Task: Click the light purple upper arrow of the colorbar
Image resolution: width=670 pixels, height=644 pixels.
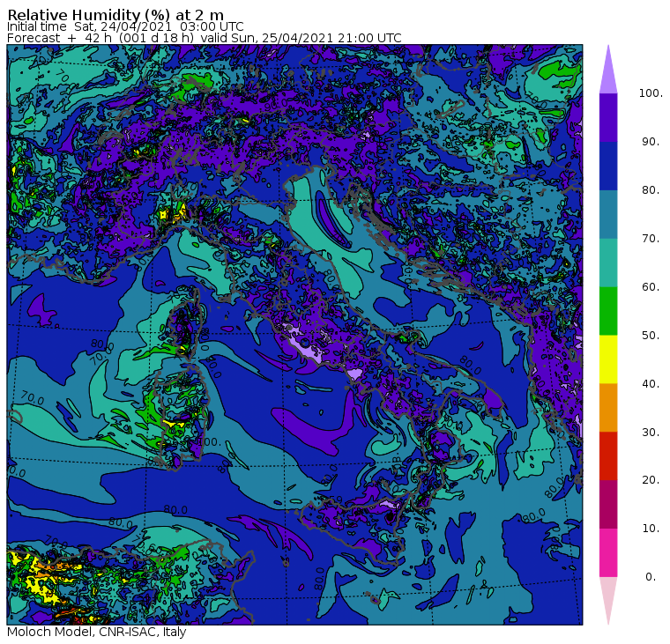Action: (608, 72)
